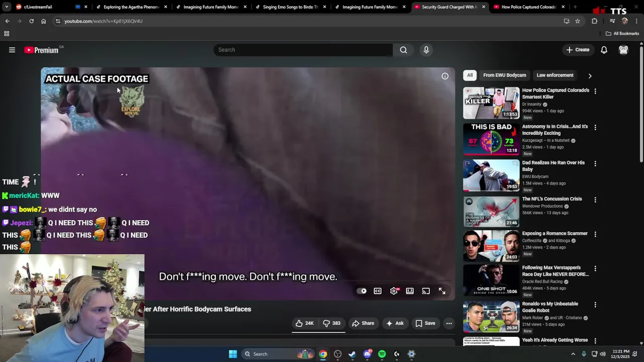
Task: Switch to How Police Captured Colorado tab
Action: (529, 7)
